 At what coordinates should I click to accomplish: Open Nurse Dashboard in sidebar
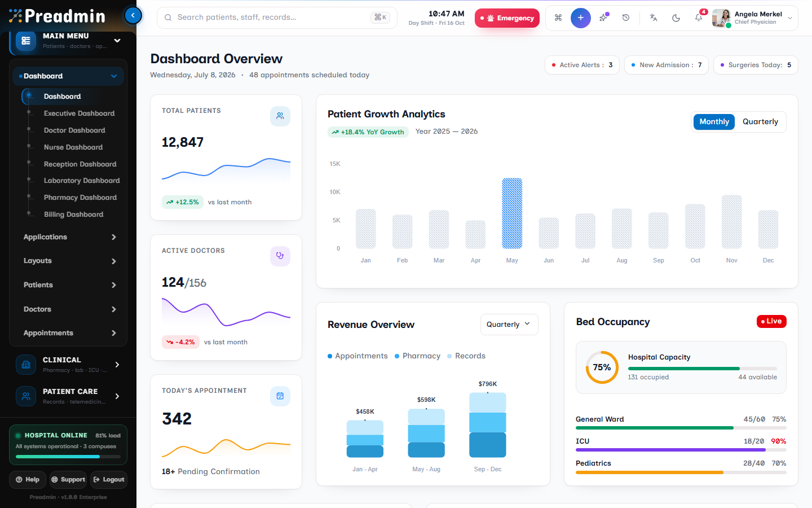point(73,147)
